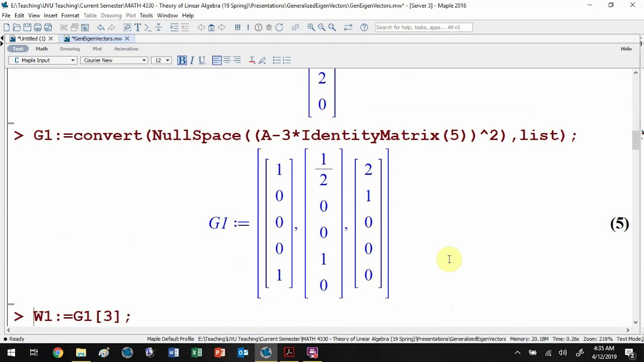Screen dimensions: 644x362
Task: Zoom out with the magnifier minus icon
Action: pos(321,27)
